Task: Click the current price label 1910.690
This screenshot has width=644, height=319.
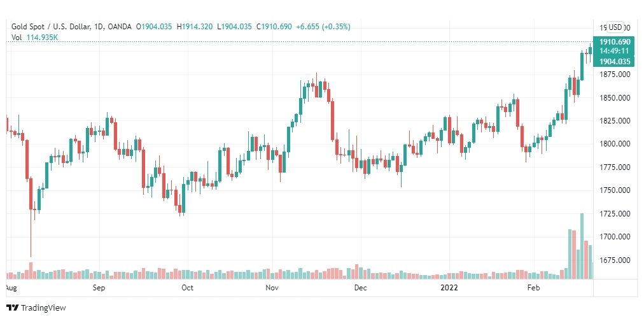Action: click(615, 42)
